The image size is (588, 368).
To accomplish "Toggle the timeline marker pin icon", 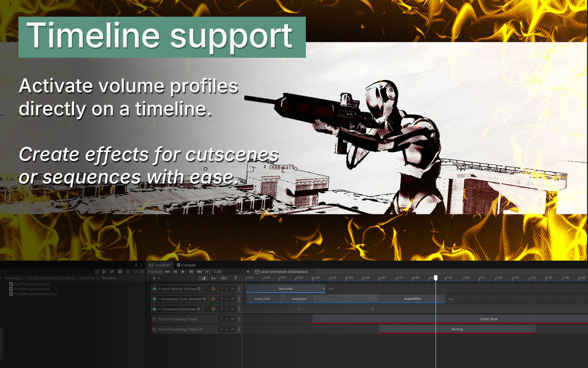I will coord(236,278).
